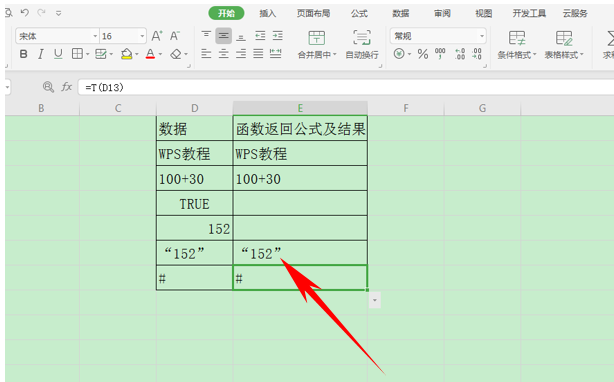The height and width of the screenshot is (382, 614).
Task: Click the magnifier icon beside fx
Action: click(x=48, y=87)
